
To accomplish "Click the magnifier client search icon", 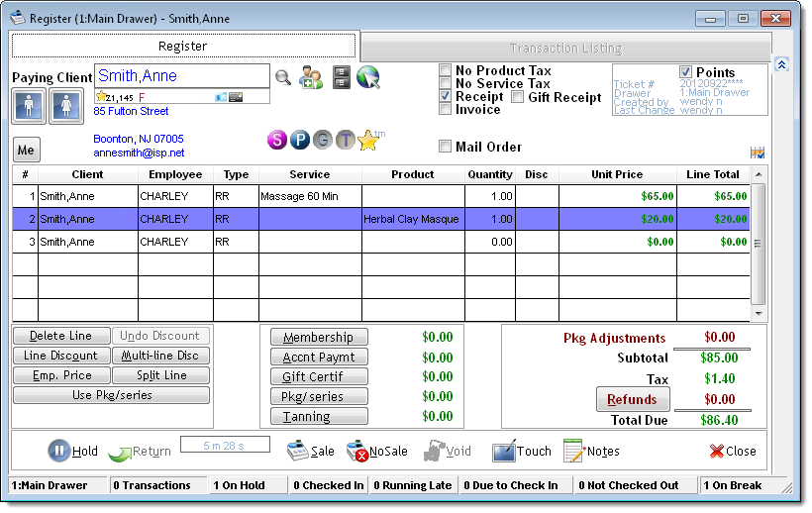I will tap(283, 77).
